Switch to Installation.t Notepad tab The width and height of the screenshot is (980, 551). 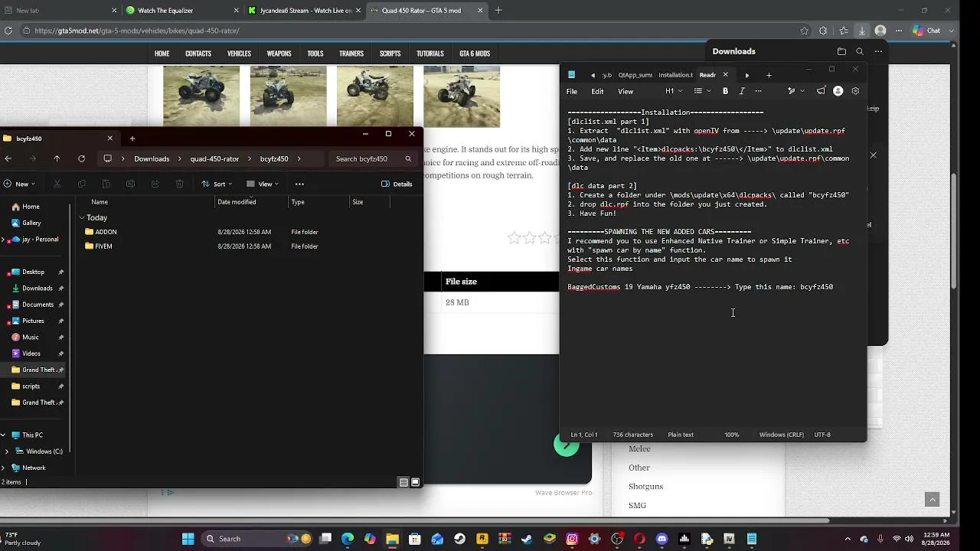click(x=675, y=75)
